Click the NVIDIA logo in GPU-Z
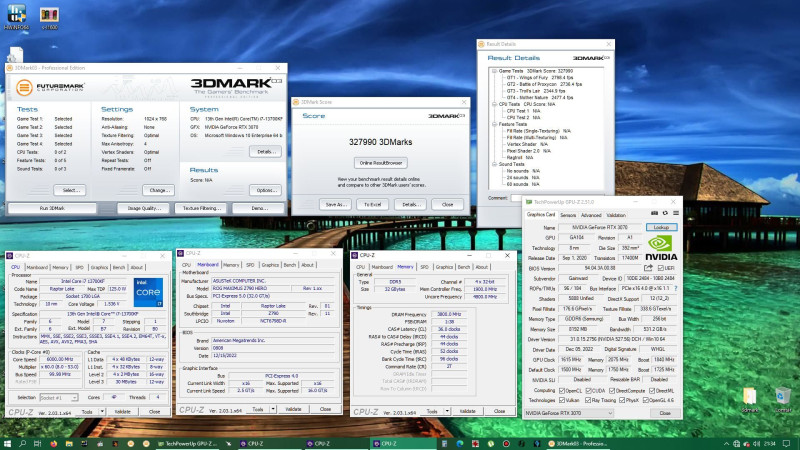 click(x=661, y=248)
